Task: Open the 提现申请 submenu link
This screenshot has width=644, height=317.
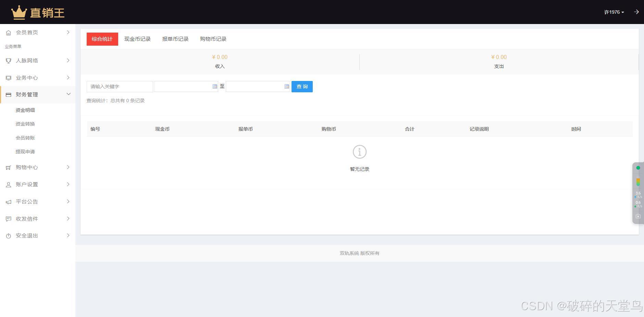Action: pos(25,152)
